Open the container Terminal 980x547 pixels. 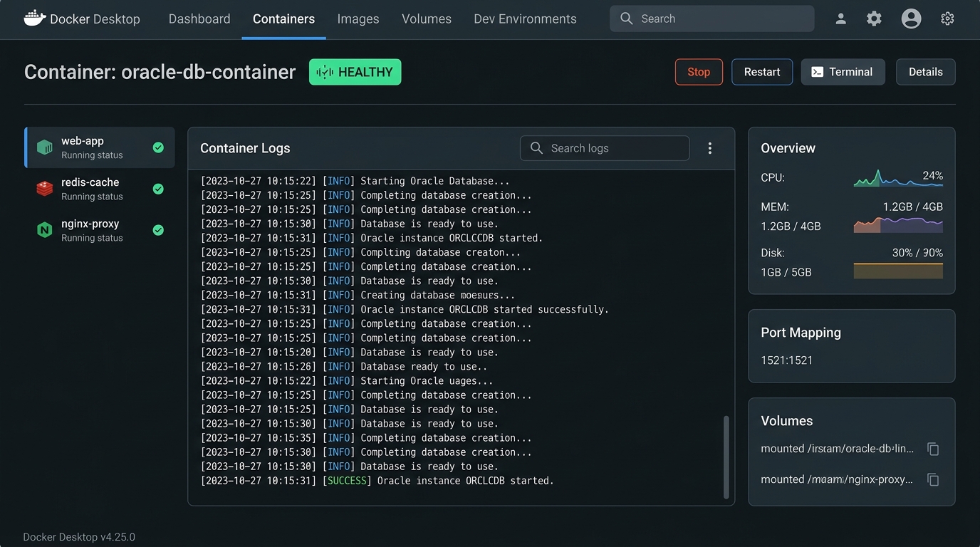click(x=843, y=72)
